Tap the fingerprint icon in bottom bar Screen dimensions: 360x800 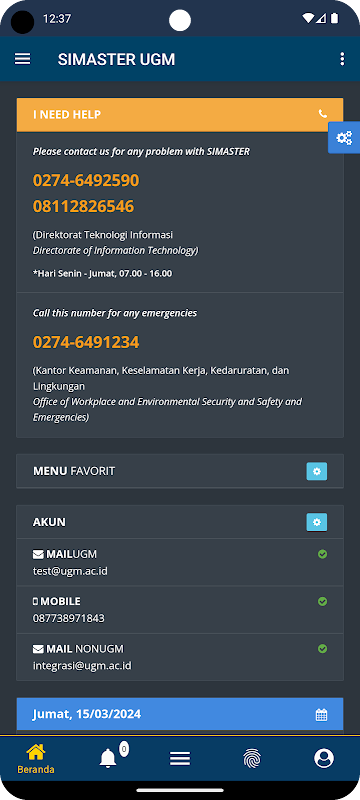click(x=252, y=759)
